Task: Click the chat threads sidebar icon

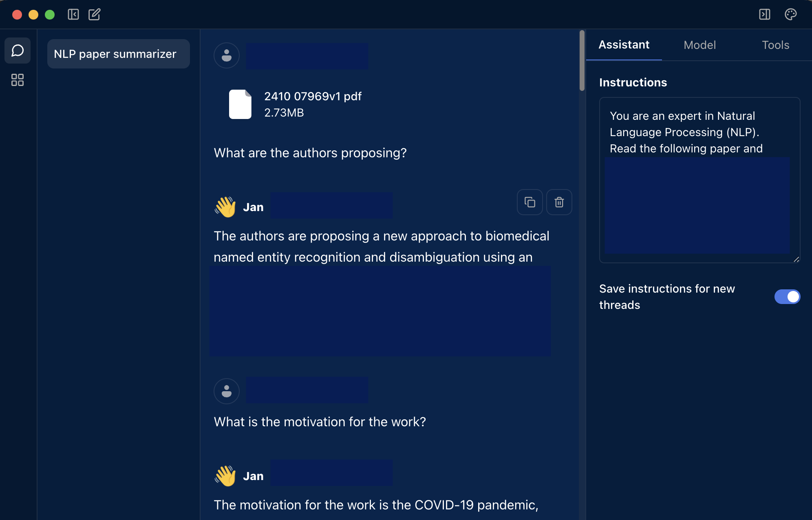Action: pyautogui.click(x=18, y=51)
